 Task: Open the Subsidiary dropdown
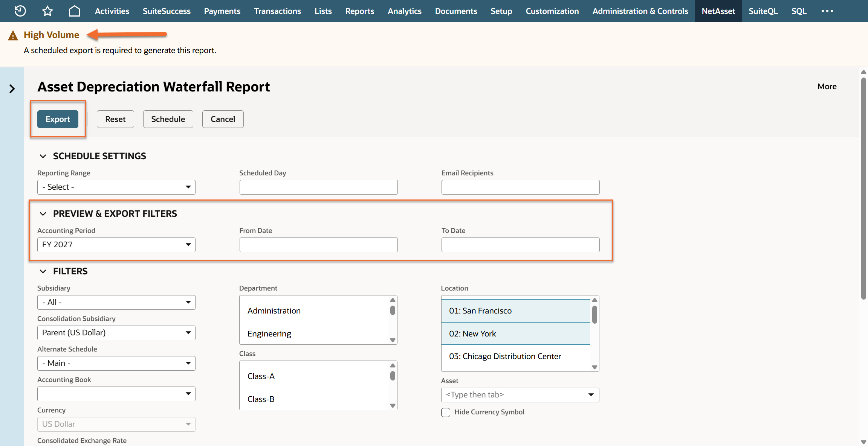tap(116, 302)
